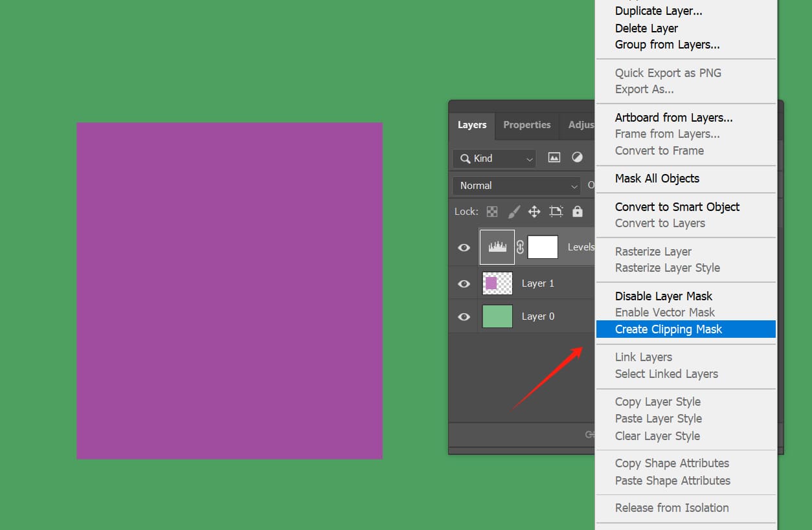Select the white Levels layer mask thumbnail
Viewport: 812px width, 530px height.
coord(543,247)
